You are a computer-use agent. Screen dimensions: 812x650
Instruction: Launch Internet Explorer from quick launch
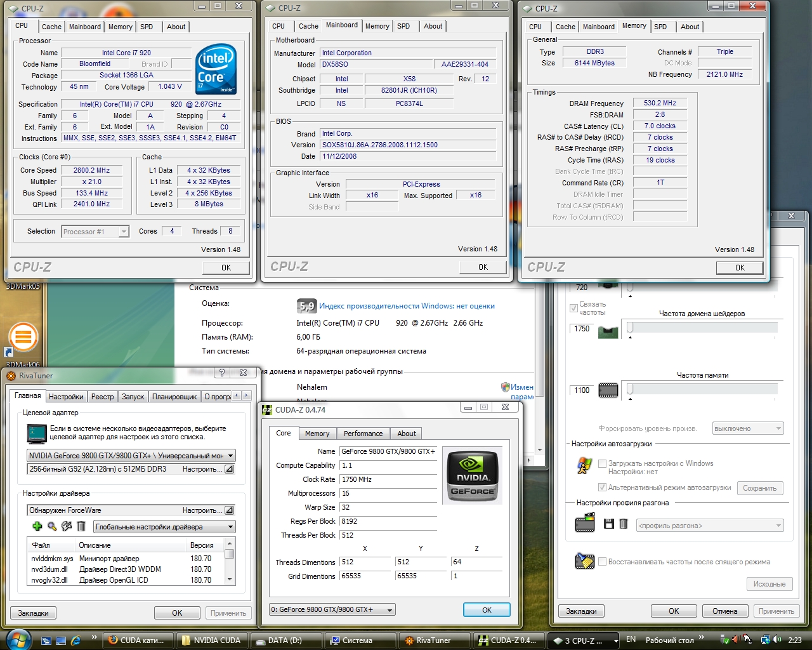pos(75,640)
